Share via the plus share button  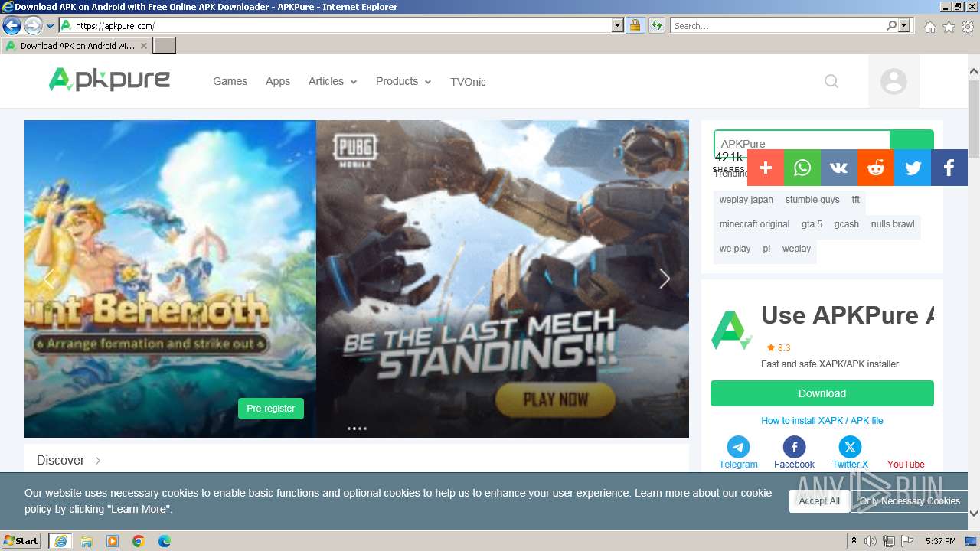click(x=766, y=168)
